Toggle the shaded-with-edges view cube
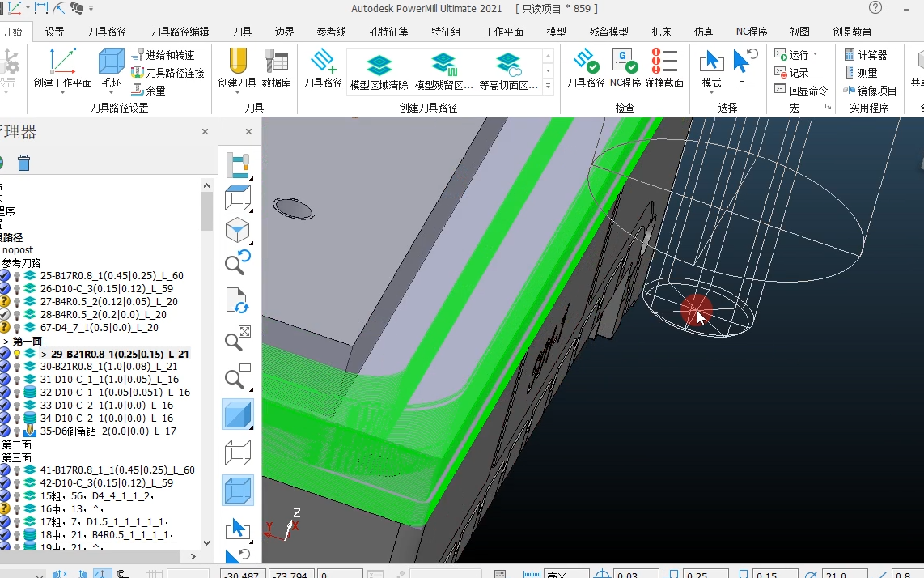Image resolution: width=924 pixels, height=578 pixels. (238, 490)
